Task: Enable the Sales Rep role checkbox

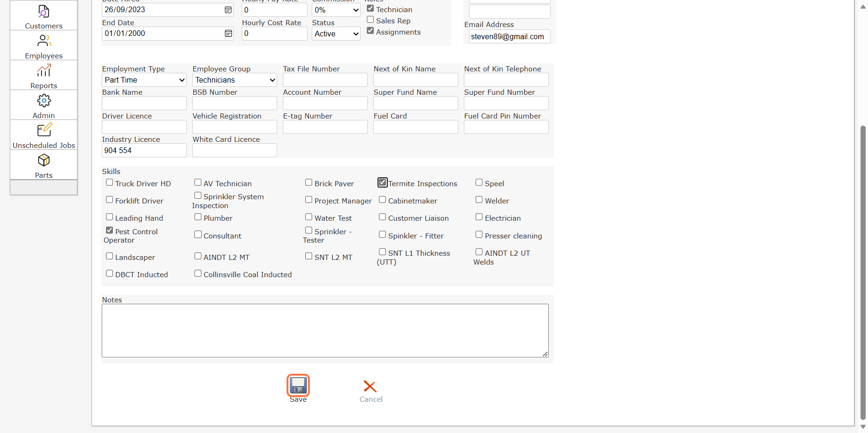Action: 371,20
